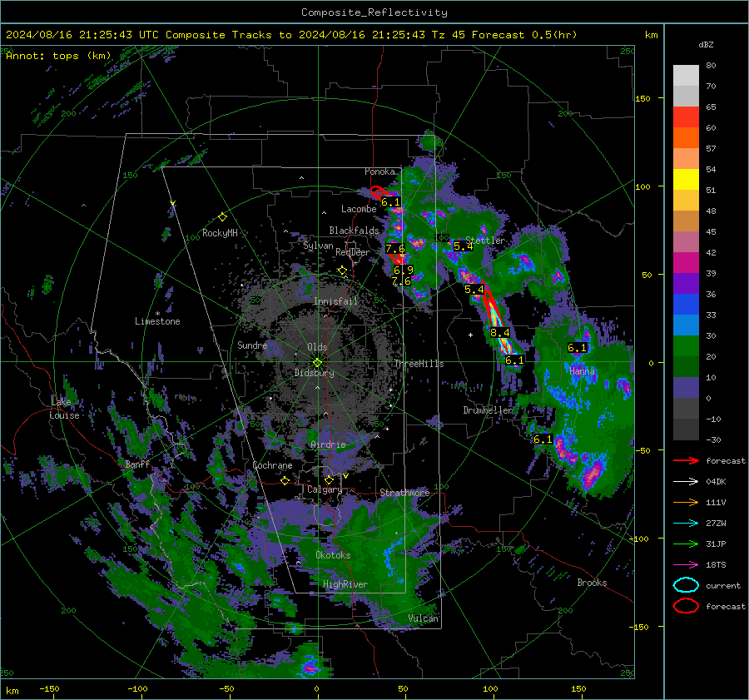Click the Sundre town label
This screenshot has width=749, height=700.
[x=252, y=345]
